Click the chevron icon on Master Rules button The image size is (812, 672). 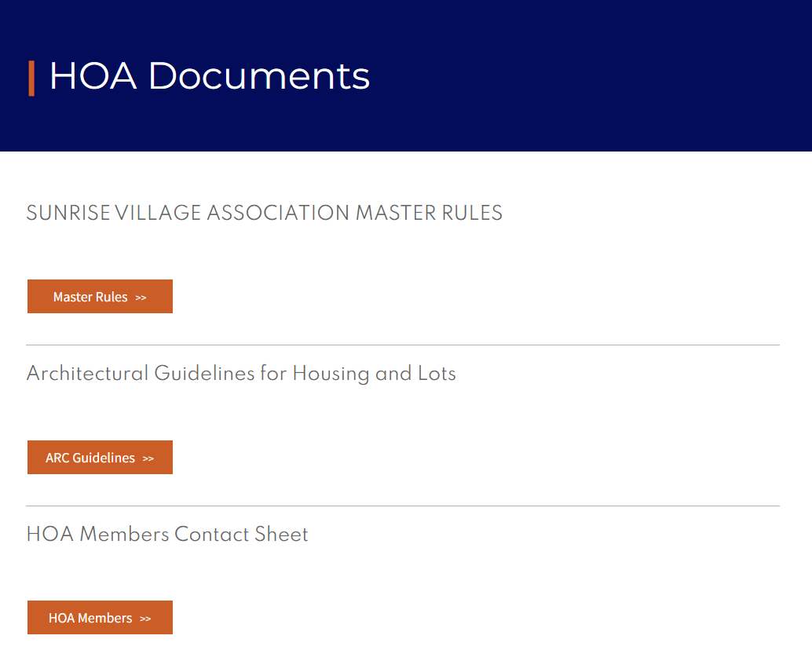(x=141, y=297)
